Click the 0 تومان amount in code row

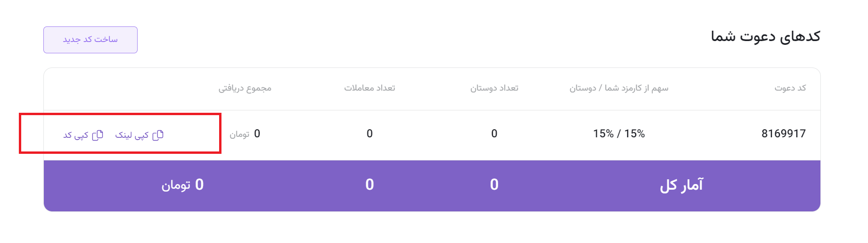(x=245, y=134)
